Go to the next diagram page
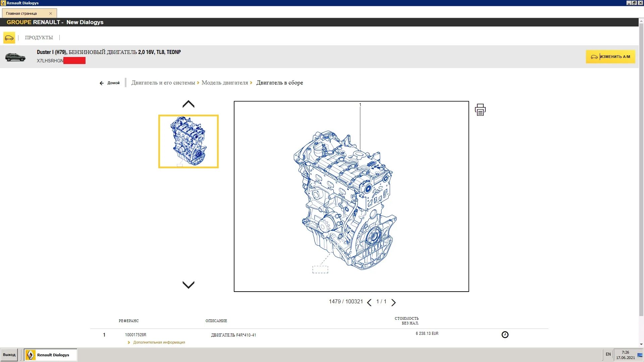The width and height of the screenshot is (644, 362). [x=393, y=303]
